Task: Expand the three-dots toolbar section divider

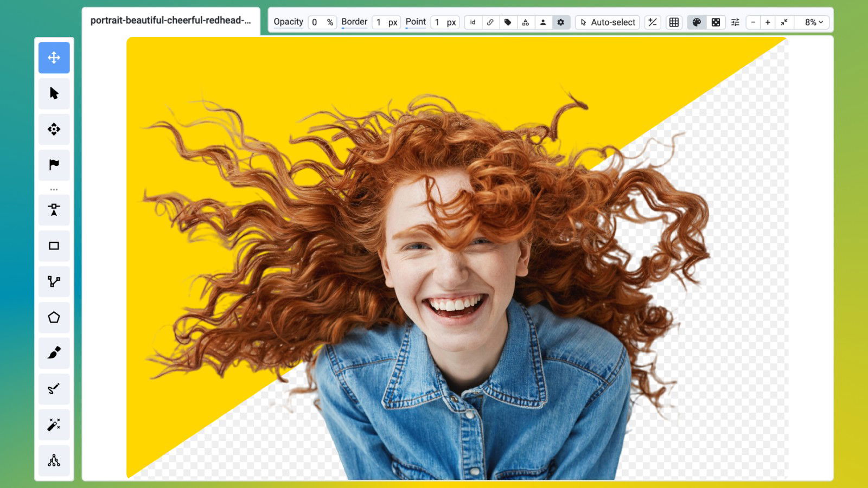Action: click(54, 189)
